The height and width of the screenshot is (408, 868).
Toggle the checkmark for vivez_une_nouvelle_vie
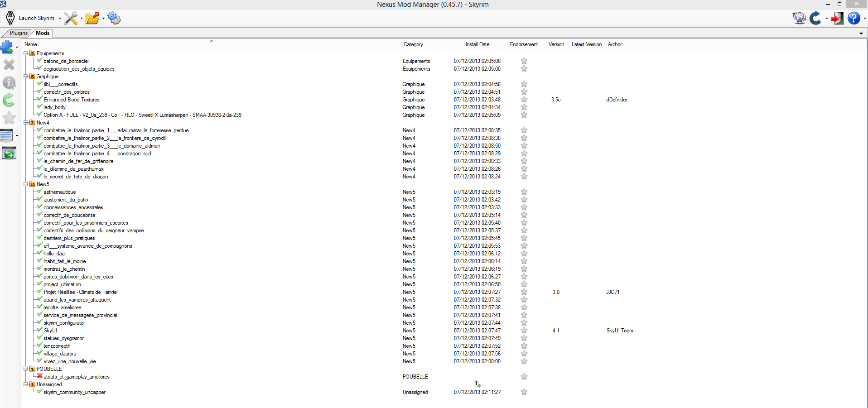tap(40, 360)
